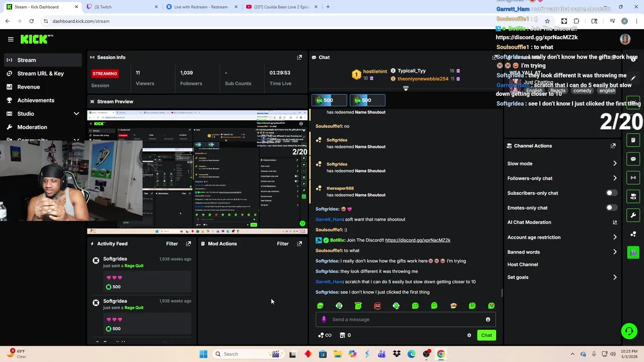Switch to the Twitch browser tab

[x=121, y=7]
